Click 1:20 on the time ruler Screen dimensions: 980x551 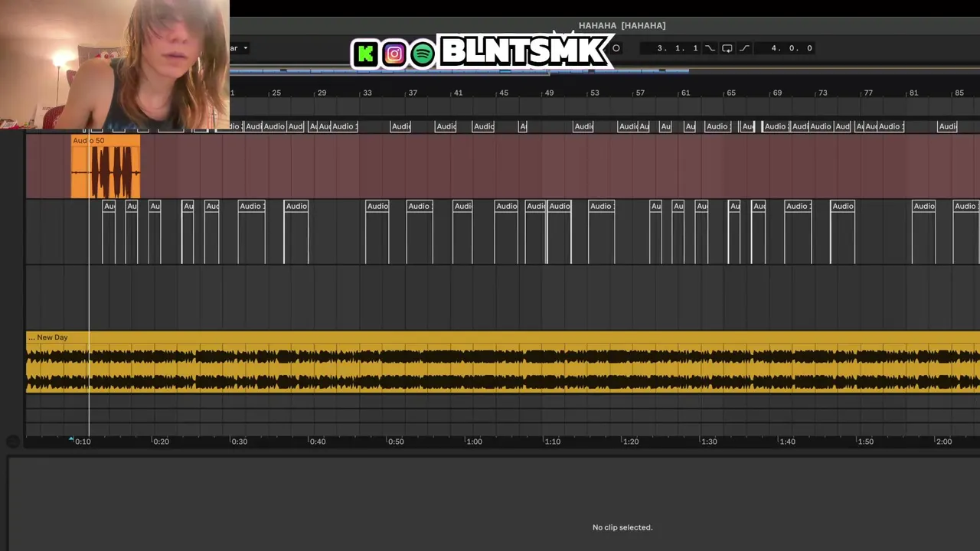coord(630,442)
